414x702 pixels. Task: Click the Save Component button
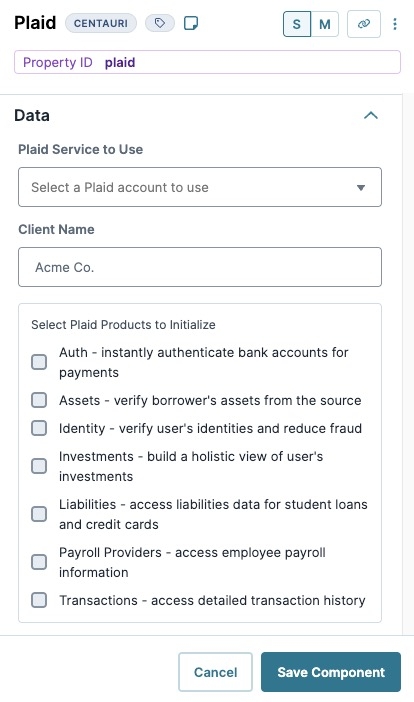331,672
